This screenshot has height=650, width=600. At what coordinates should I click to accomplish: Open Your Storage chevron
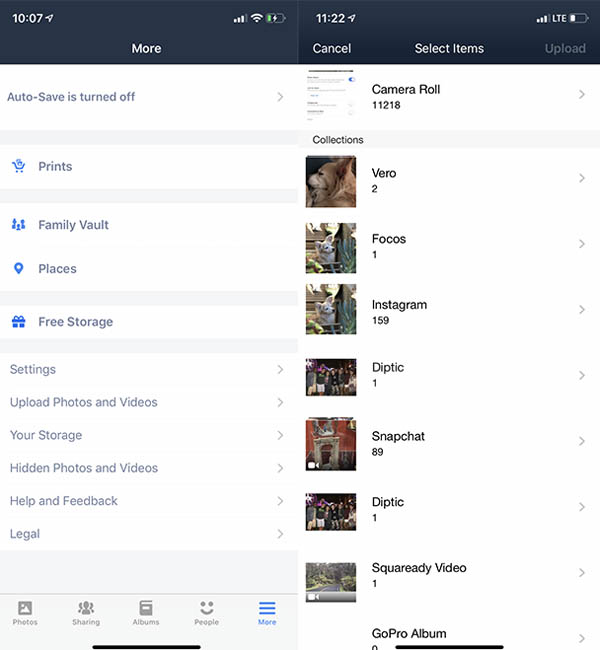click(280, 435)
